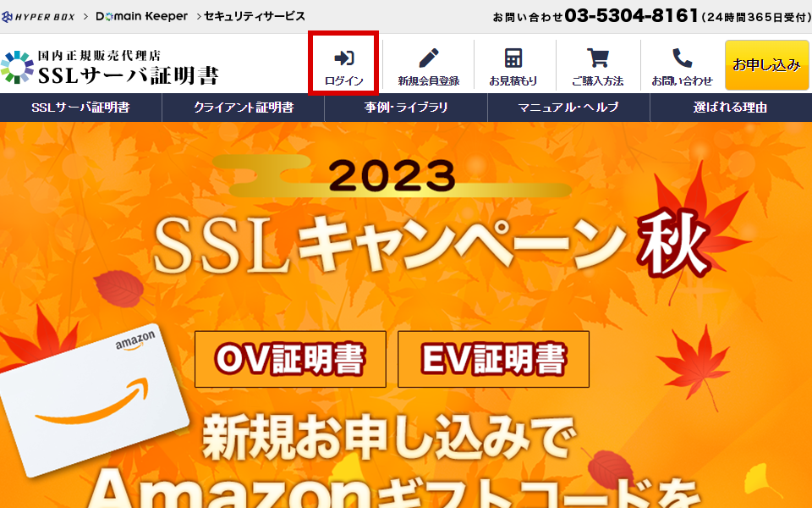Open ご購入方法 shopping cart icon
The width and height of the screenshot is (812, 508).
click(598, 58)
